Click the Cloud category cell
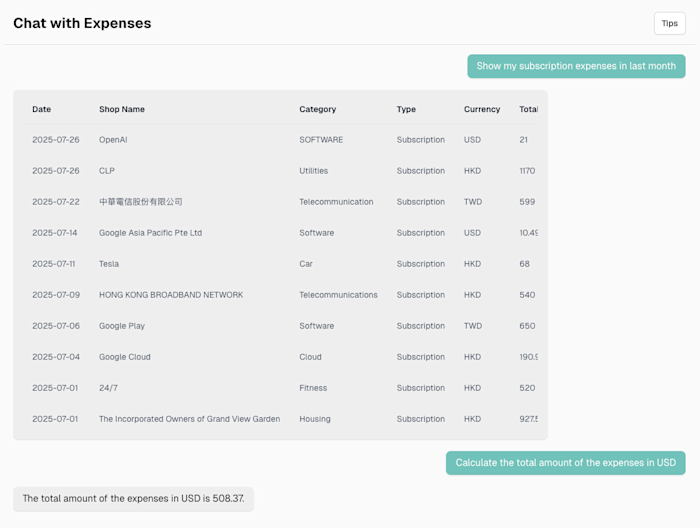 click(310, 357)
